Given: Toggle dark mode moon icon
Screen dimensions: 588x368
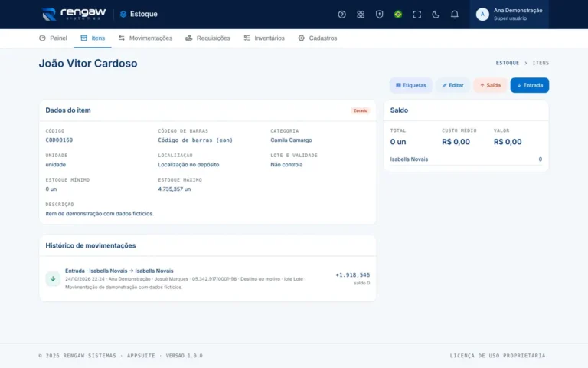Looking at the screenshot, I should [436, 15].
